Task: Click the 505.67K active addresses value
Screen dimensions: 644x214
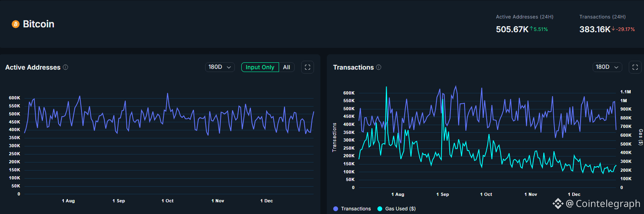Action: tap(512, 29)
